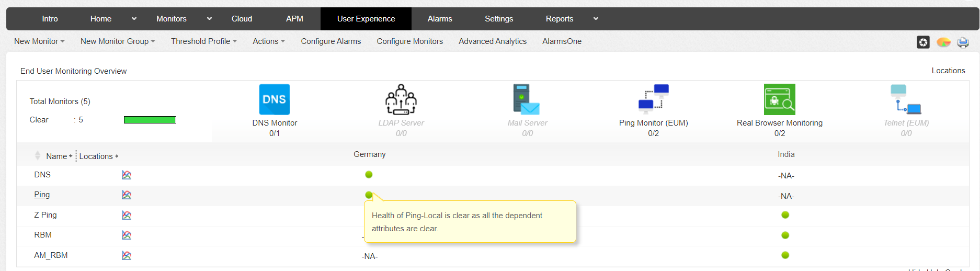Open the Settings tab
Viewport: 980px width, 271px height.
tap(499, 19)
